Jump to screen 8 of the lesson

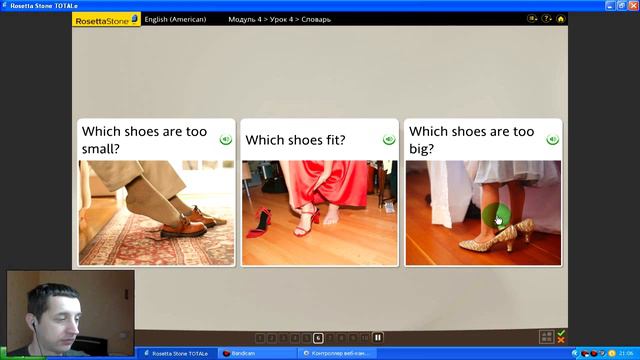coord(342,338)
